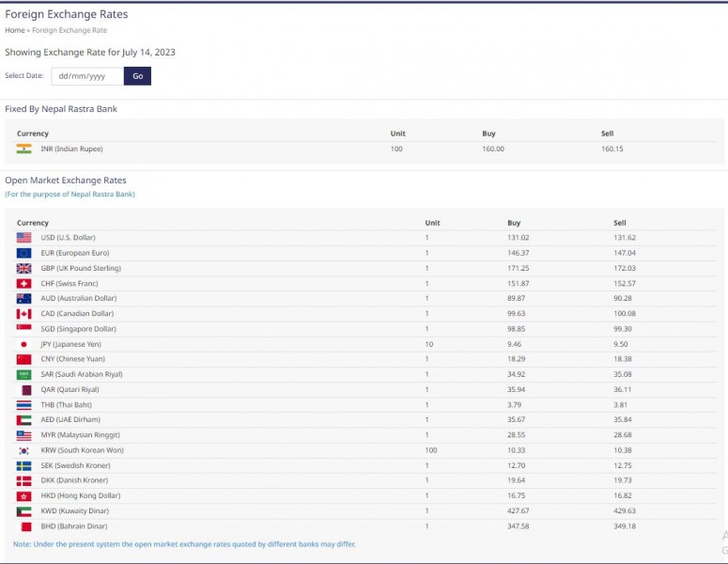
Task: Select the AED (UAE Dirham) row label
Action: tap(71, 420)
